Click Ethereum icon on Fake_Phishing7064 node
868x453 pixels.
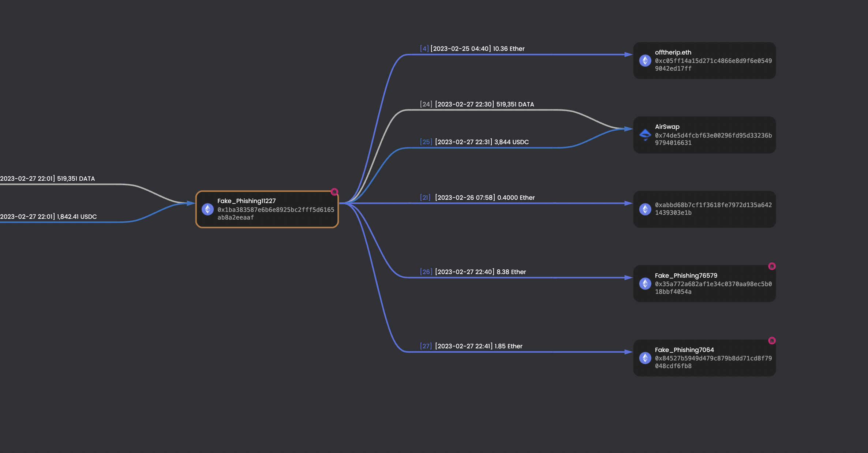click(645, 358)
